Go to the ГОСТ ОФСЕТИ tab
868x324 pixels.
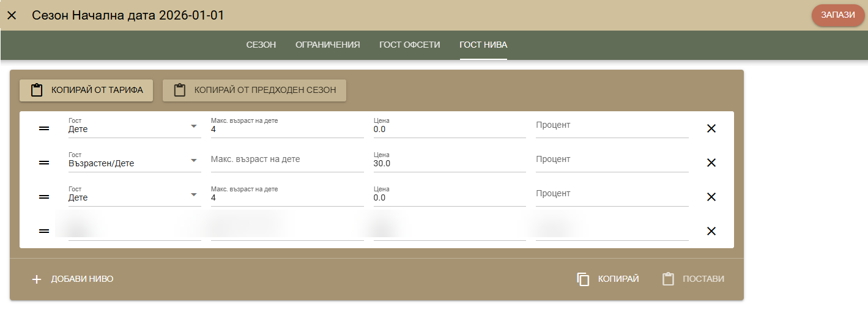409,45
